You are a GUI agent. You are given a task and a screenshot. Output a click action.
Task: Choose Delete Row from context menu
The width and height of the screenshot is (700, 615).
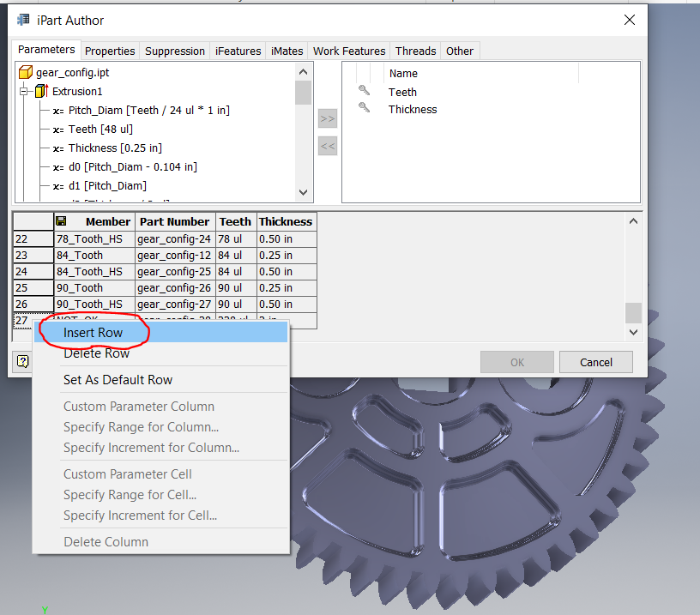tap(161, 353)
